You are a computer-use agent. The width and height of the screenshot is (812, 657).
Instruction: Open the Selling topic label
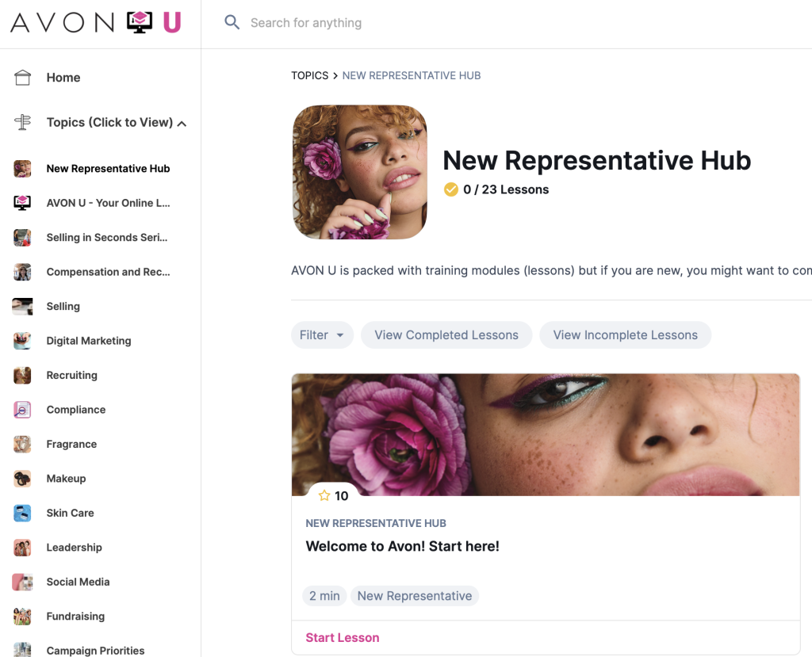click(x=63, y=307)
